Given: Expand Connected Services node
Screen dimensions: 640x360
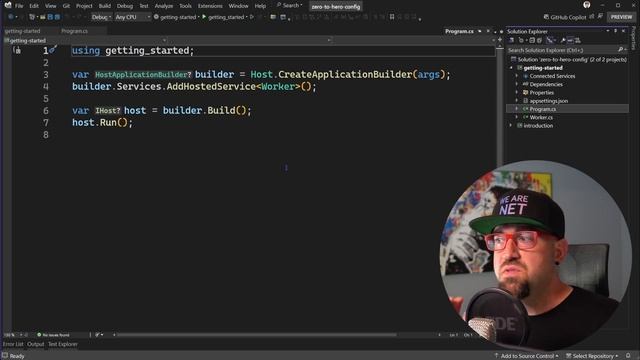Looking at the screenshot, I should click(x=517, y=76).
